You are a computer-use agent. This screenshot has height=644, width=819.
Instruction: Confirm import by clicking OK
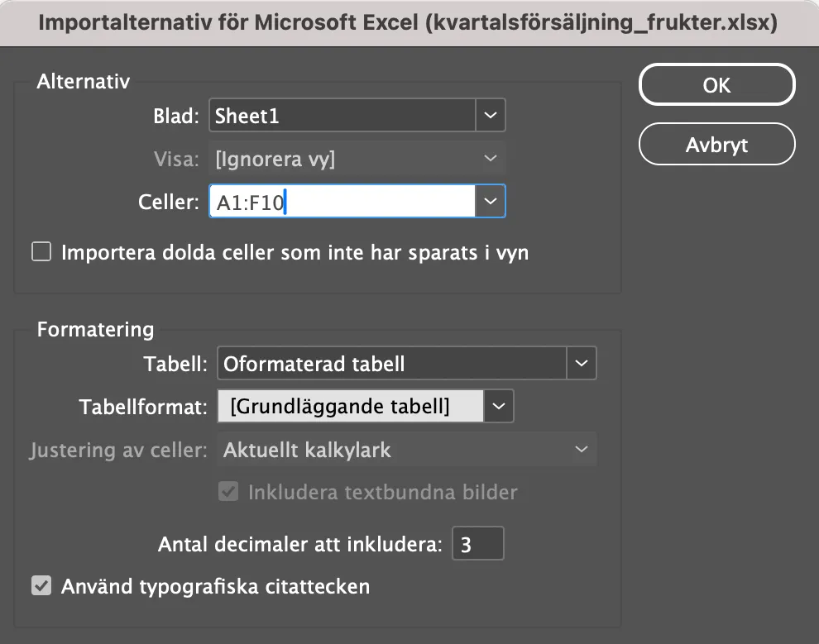coord(716,84)
